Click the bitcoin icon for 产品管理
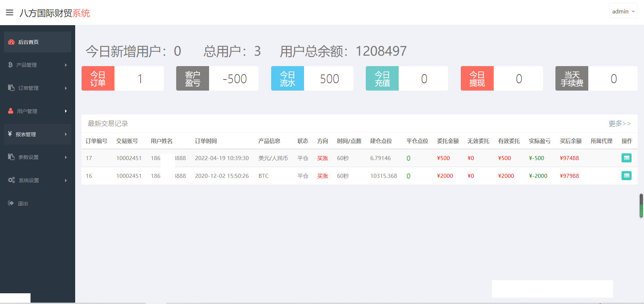The image size is (644, 304). (x=10, y=65)
